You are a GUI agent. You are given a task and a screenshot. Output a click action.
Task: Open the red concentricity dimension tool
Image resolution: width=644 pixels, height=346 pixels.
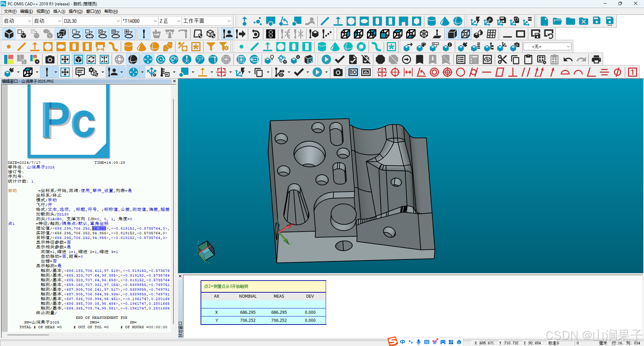coord(434,72)
